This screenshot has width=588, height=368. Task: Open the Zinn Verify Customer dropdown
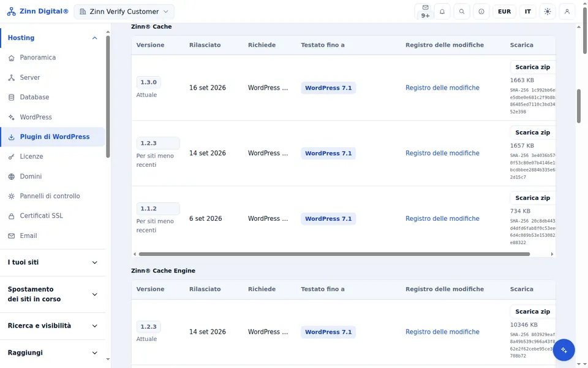pyautogui.click(x=124, y=12)
